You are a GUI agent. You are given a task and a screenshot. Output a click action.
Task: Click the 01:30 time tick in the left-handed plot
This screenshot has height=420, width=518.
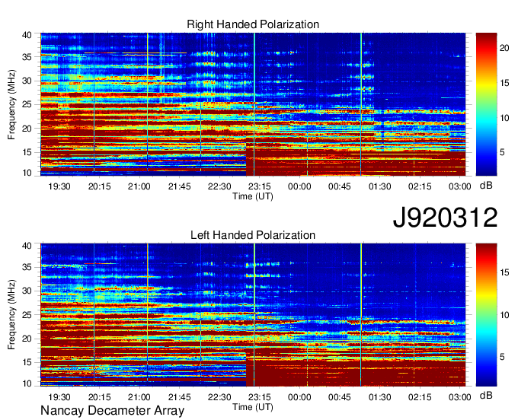tap(380, 397)
